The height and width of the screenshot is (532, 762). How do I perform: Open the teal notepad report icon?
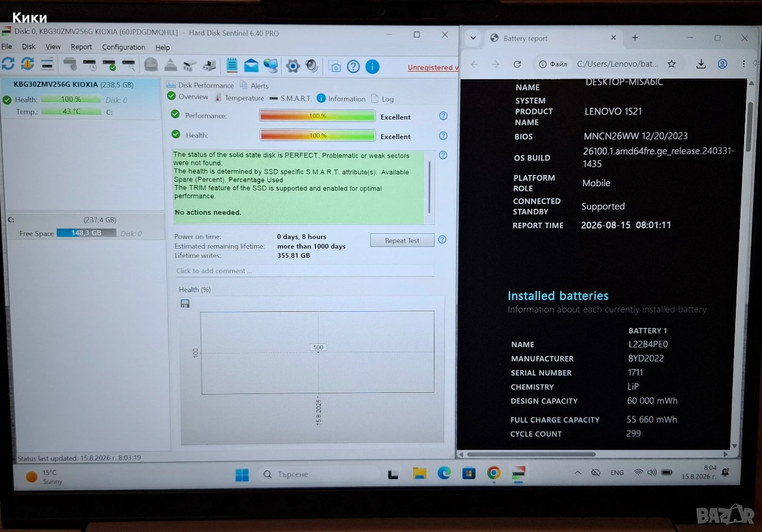[x=232, y=65]
